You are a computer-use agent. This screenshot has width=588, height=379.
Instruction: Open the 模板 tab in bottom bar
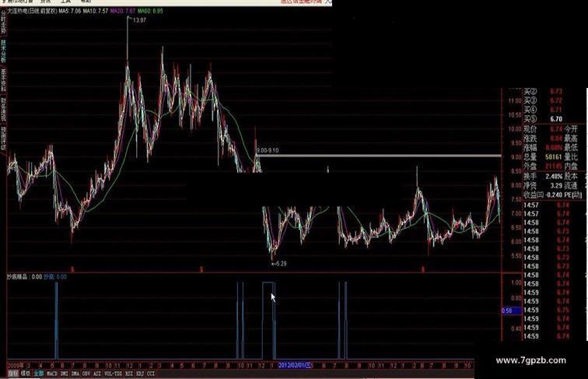[26, 374]
